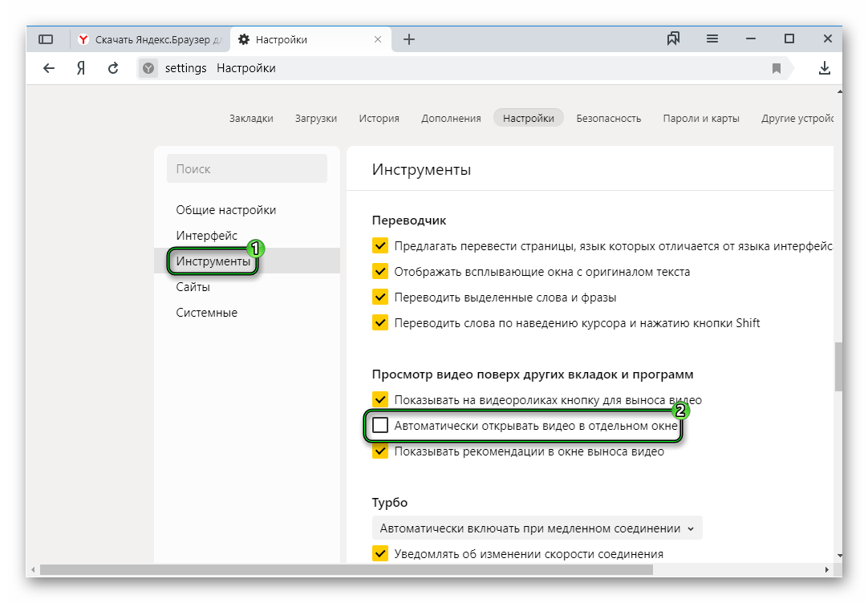Click the side panel icon left of the tabs

point(46,38)
